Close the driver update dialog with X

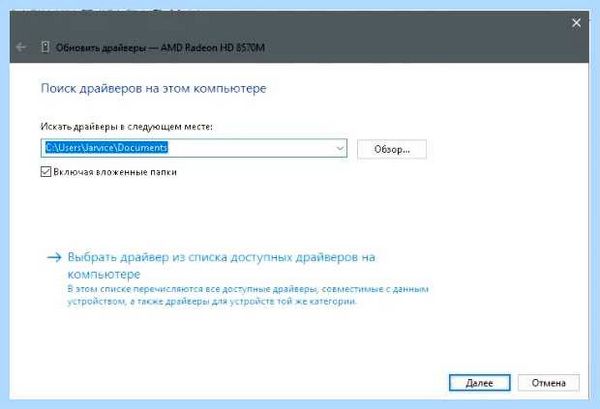[x=576, y=23]
